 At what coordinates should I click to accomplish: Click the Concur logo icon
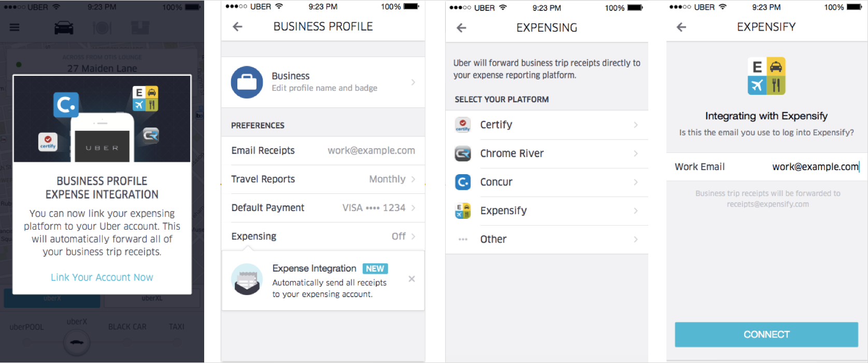[463, 182]
